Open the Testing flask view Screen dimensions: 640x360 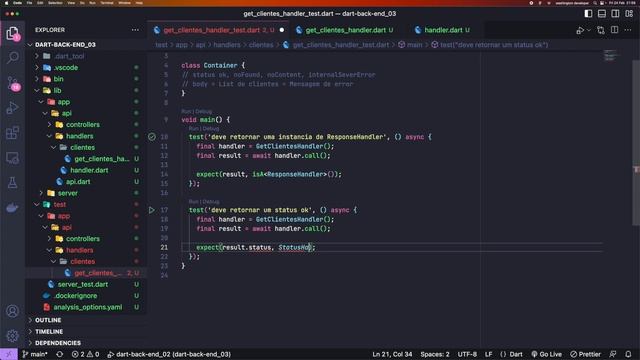[13, 183]
